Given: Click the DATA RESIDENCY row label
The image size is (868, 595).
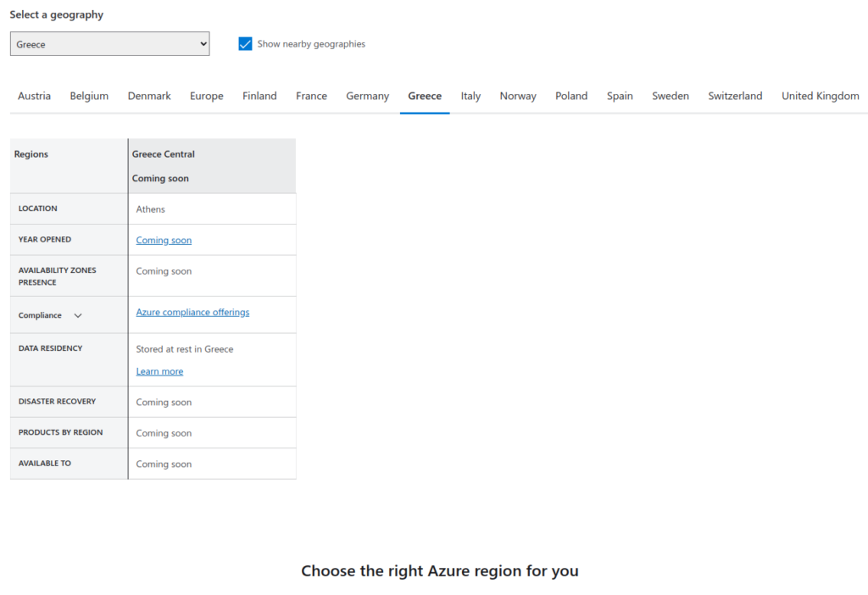Looking at the screenshot, I should point(50,348).
